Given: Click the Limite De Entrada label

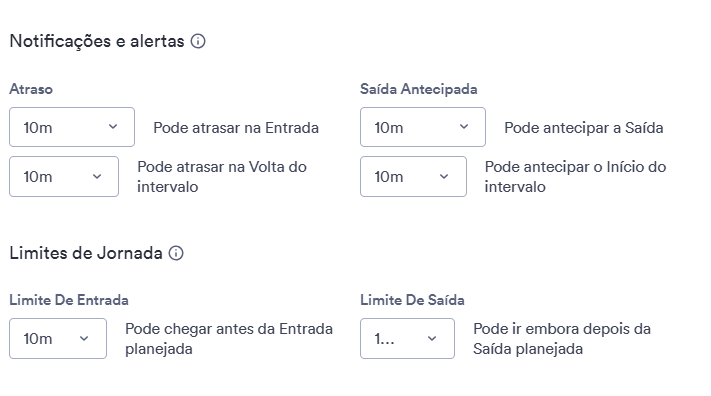Looking at the screenshot, I should (69, 300).
